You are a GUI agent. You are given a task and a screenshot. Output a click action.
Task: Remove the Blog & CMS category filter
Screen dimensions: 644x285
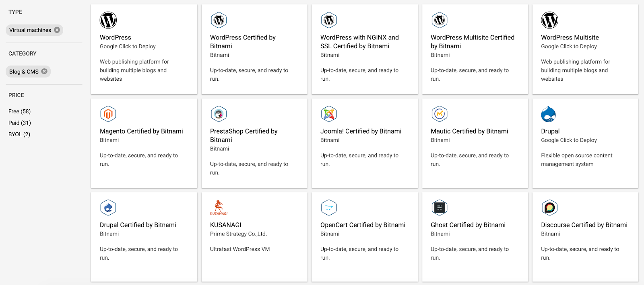coord(44,71)
